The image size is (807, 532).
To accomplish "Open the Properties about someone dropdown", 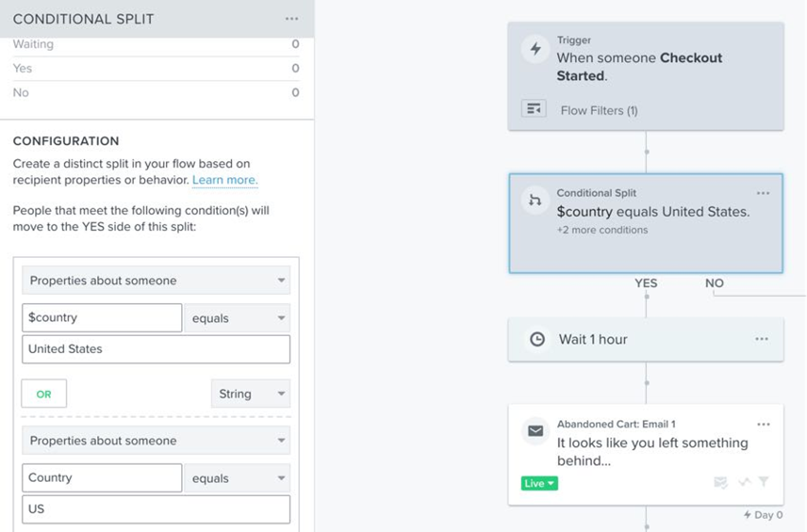I will (x=156, y=280).
